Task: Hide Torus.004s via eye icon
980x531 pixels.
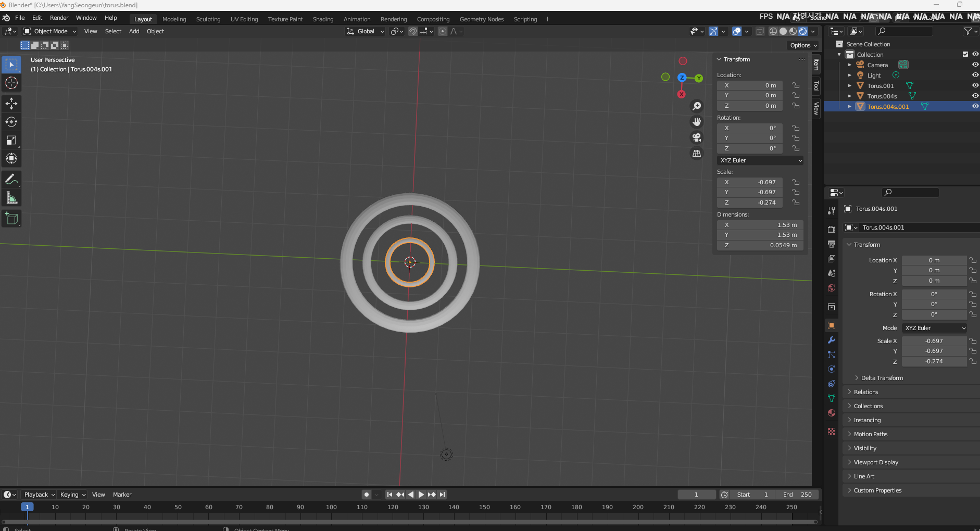Action: coord(975,96)
